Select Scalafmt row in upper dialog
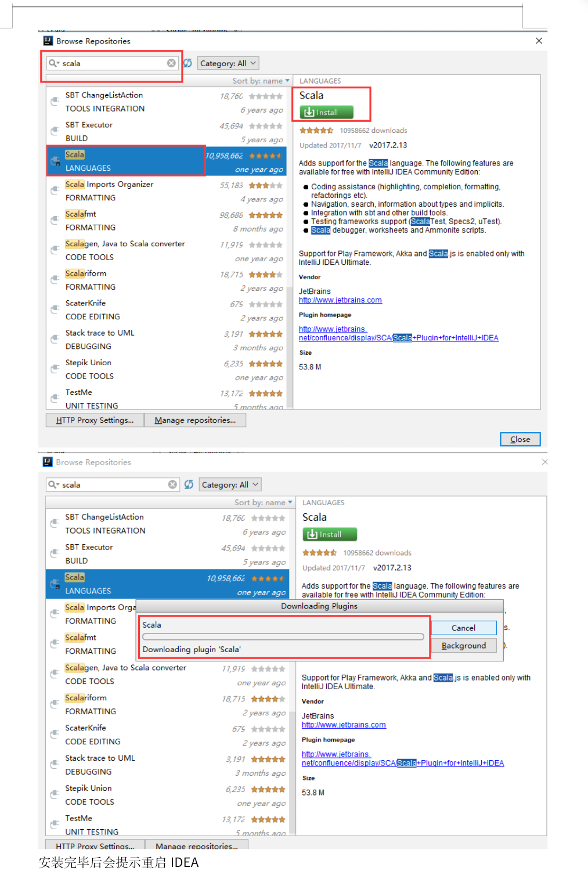 pyautogui.click(x=167, y=221)
